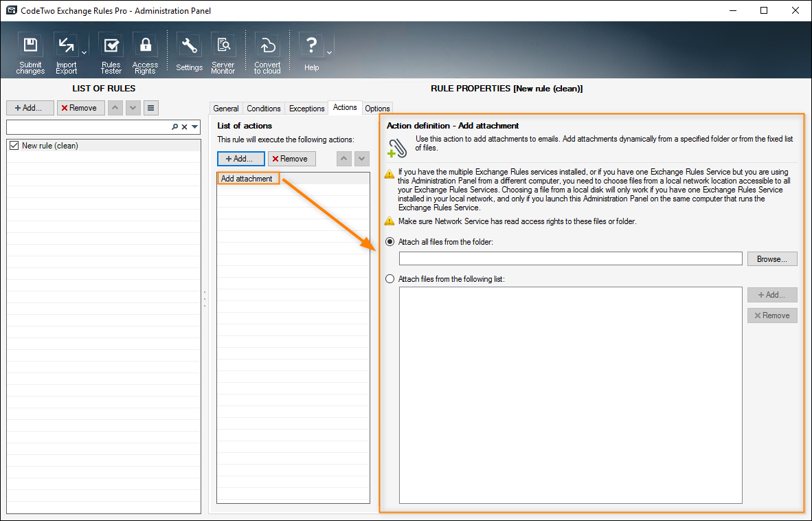Viewport: 812px width, 521px height.
Task: Open the Import Export tool
Action: click(66, 53)
